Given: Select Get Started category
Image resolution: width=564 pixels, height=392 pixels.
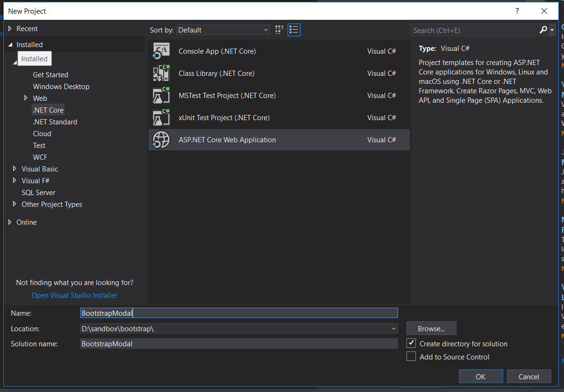Looking at the screenshot, I should click(x=50, y=75).
